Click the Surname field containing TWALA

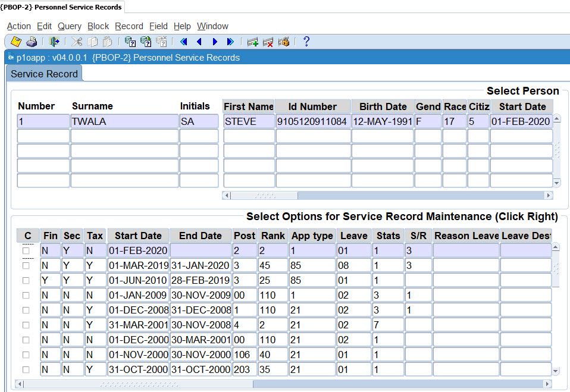(x=124, y=122)
